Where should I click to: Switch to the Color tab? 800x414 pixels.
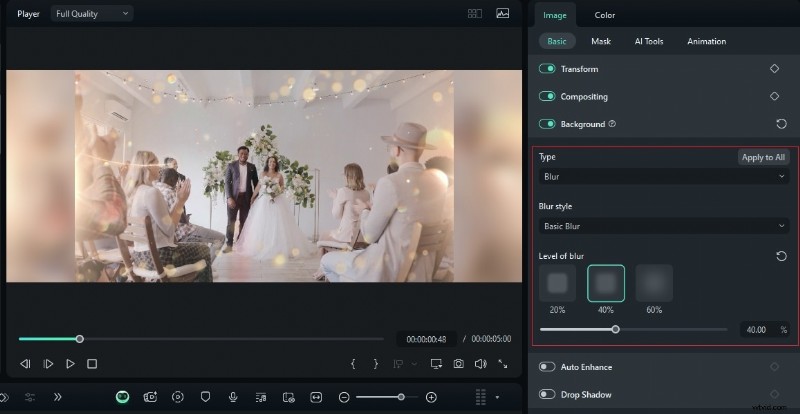point(605,15)
